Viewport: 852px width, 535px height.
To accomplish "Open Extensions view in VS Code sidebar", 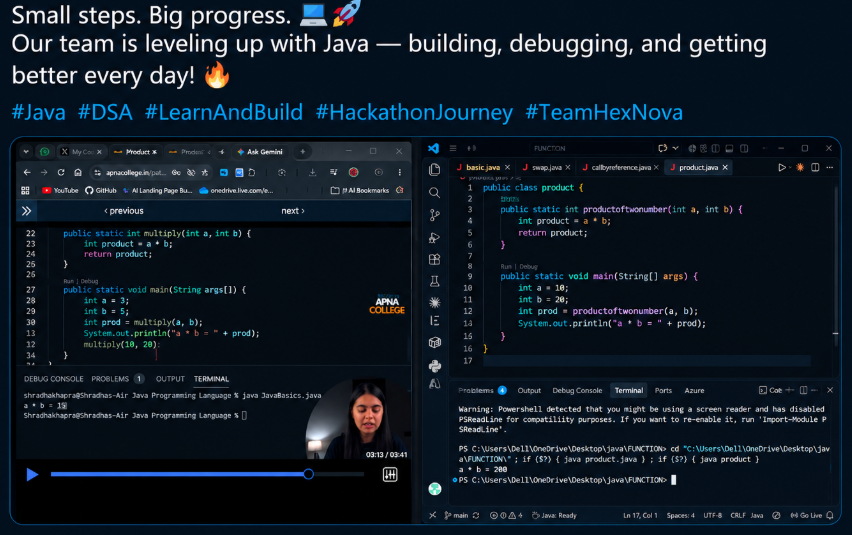I will 435,260.
